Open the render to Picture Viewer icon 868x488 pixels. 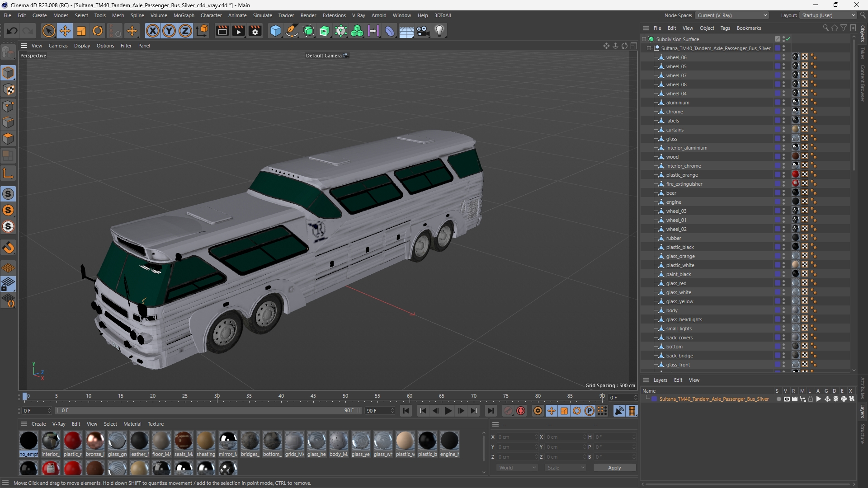coord(238,31)
